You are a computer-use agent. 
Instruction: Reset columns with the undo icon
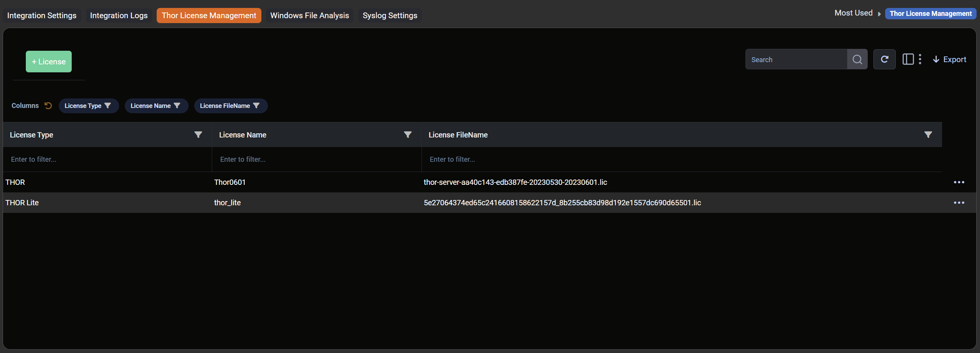point(48,106)
